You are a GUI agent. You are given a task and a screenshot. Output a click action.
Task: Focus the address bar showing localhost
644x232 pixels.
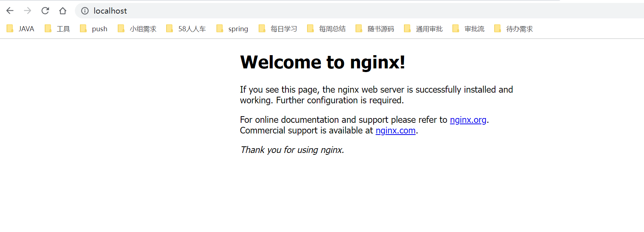[360, 11]
